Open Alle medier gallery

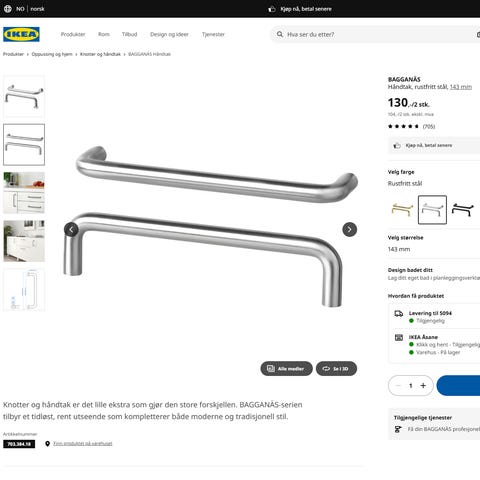pyautogui.click(x=286, y=369)
